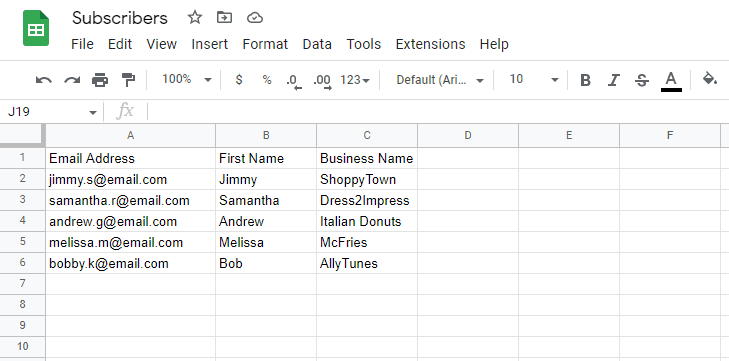729x361 pixels.
Task: Select the ShoppyTown cell
Action: point(367,179)
